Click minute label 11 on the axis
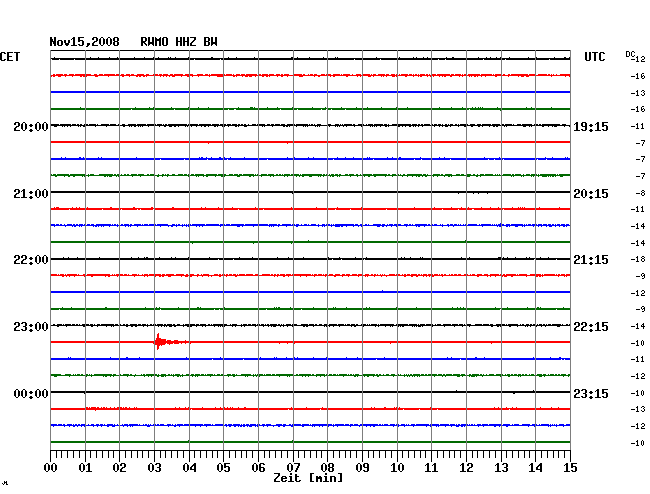This screenshot has width=650, height=494. coord(431,468)
